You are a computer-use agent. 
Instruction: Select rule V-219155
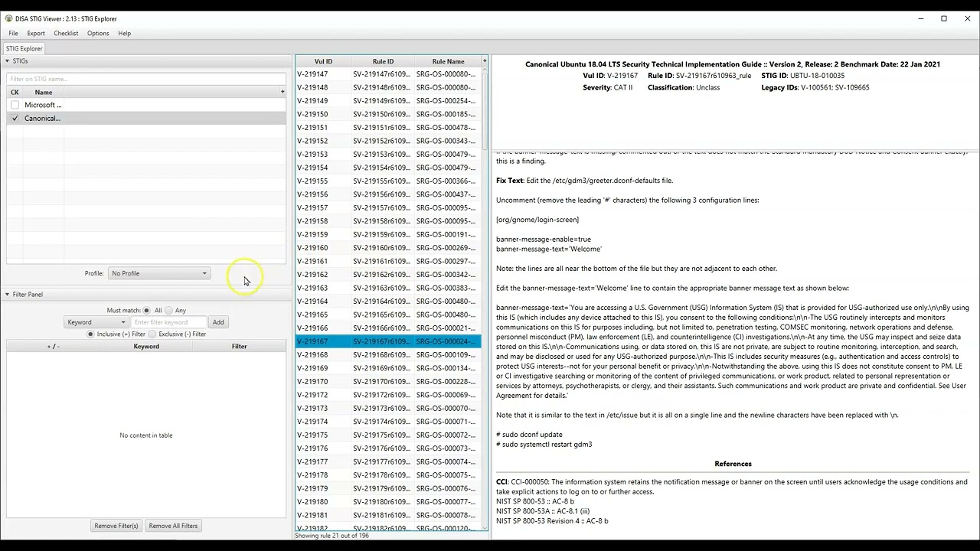pyautogui.click(x=389, y=181)
